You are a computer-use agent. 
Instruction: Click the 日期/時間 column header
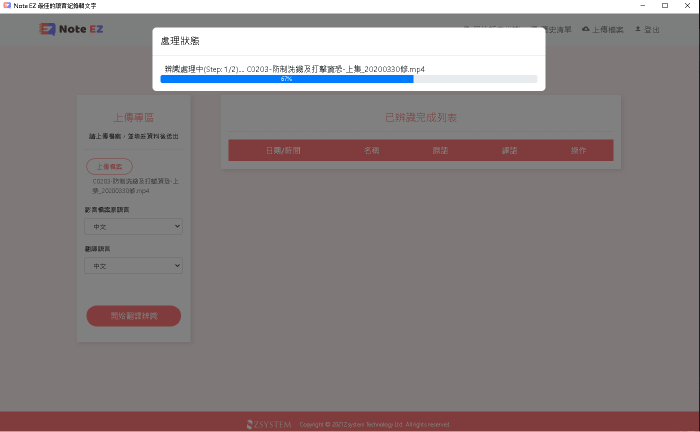pos(282,150)
